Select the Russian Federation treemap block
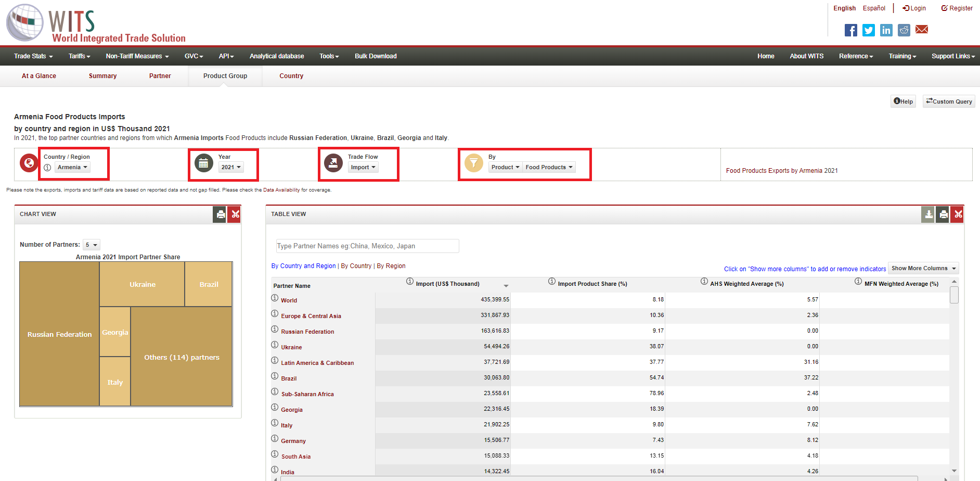Viewport: 980px width, 481px height. 59,334
